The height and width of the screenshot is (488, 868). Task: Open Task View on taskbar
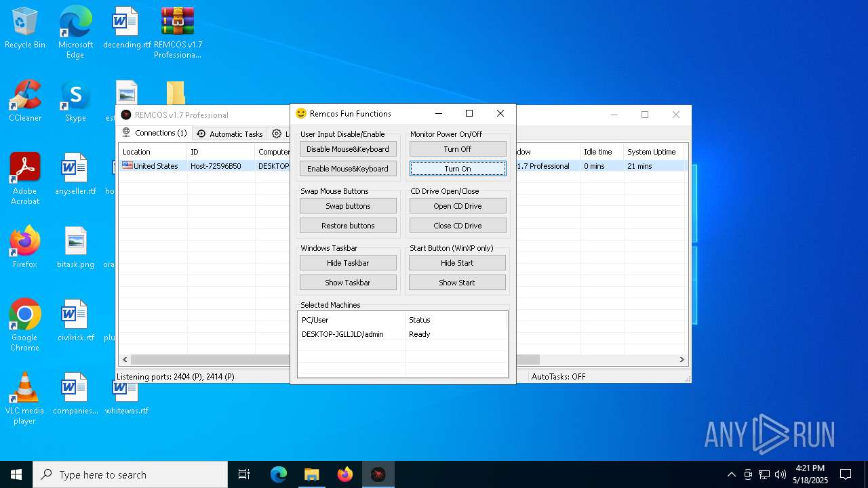244,474
